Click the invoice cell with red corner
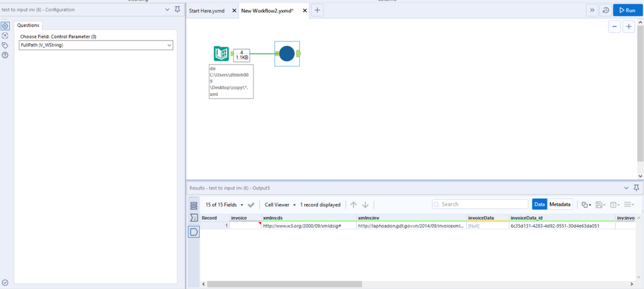The height and width of the screenshot is (289, 644). [245, 226]
